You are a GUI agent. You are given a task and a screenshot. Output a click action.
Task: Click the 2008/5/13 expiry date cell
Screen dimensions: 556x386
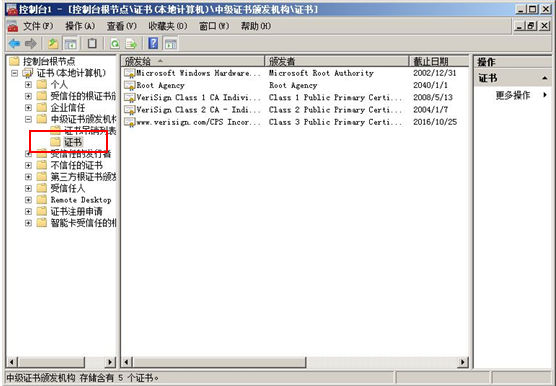[x=433, y=97]
